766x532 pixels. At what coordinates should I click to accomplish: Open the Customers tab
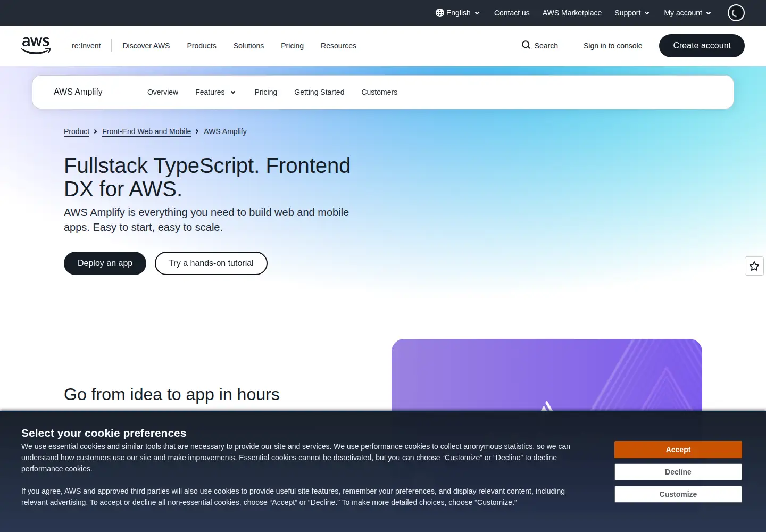(x=379, y=92)
